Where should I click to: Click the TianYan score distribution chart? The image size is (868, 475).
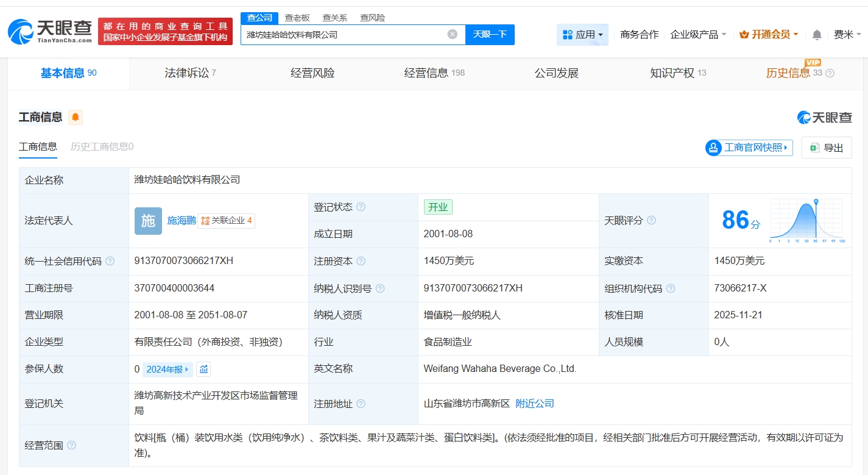[806, 220]
